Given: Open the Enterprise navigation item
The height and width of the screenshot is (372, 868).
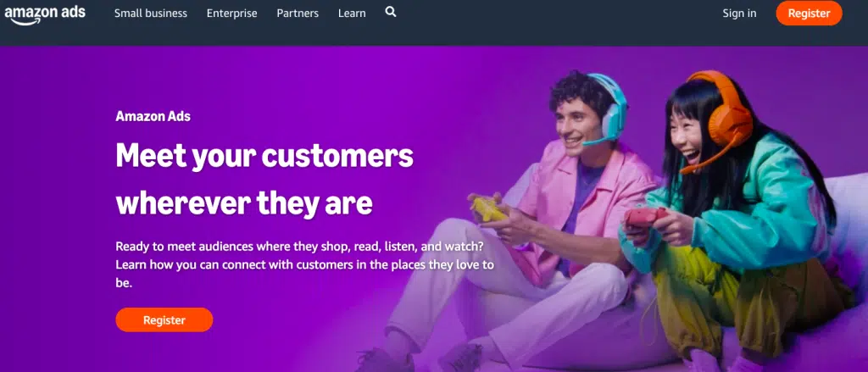Looking at the screenshot, I should tap(232, 14).
